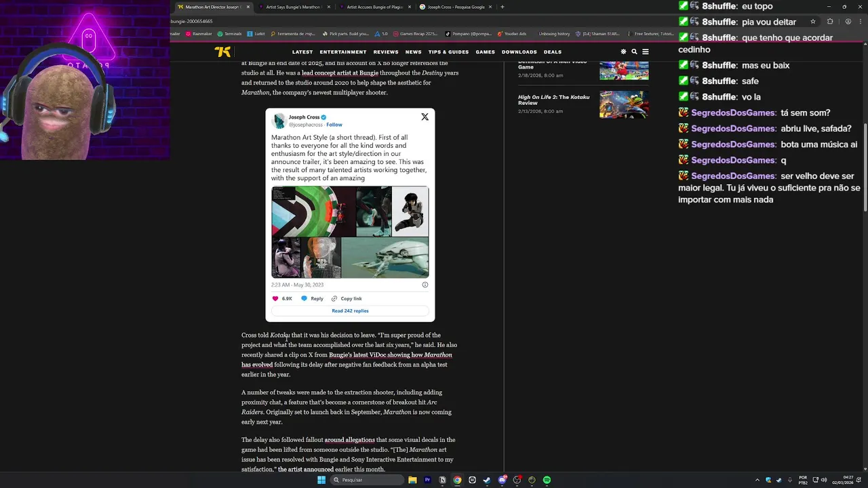Open the NEWS section

pyautogui.click(x=414, y=52)
